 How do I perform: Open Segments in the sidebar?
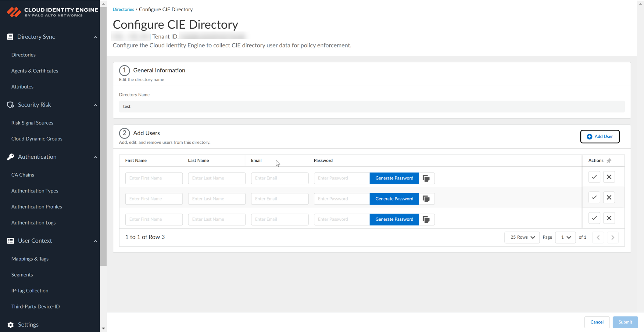pos(22,275)
